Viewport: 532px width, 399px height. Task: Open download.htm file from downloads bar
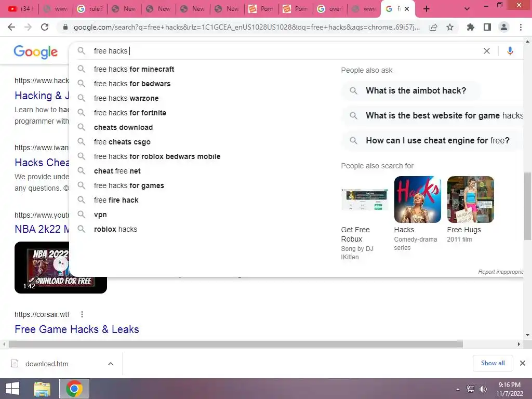(x=47, y=364)
